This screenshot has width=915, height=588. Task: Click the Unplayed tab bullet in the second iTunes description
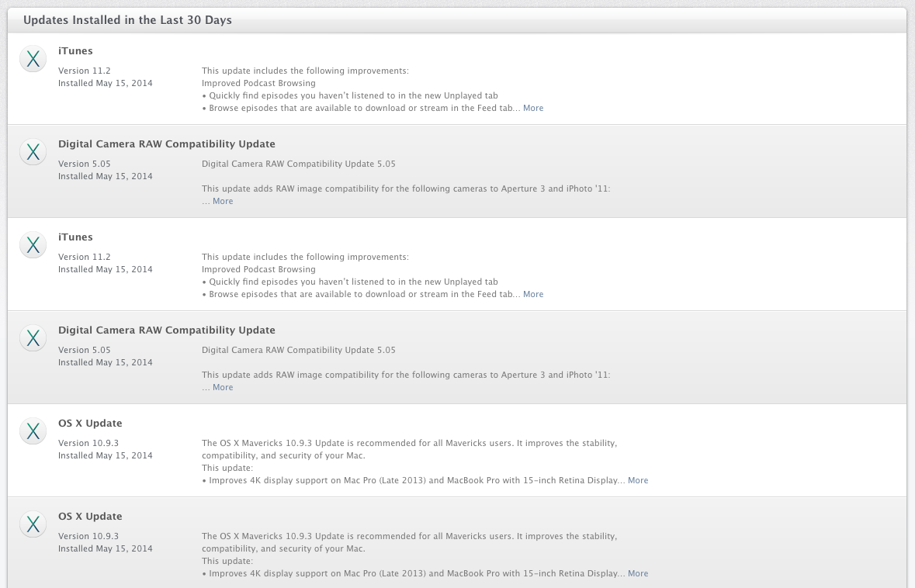[x=350, y=282]
